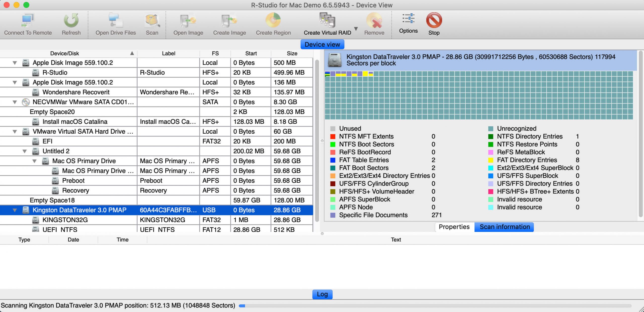Click the Refresh toolbar icon
Viewport: 644px width, 312px height.
(71, 20)
